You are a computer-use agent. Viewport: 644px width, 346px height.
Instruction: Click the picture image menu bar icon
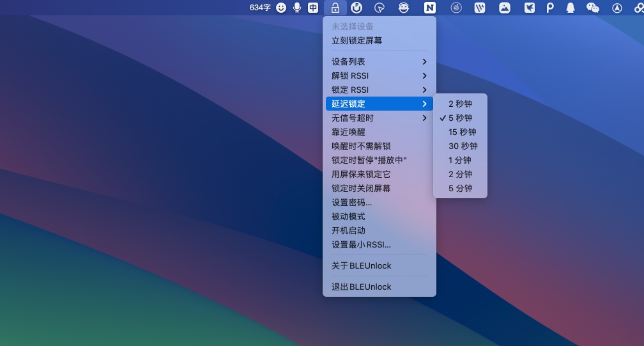(x=504, y=8)
